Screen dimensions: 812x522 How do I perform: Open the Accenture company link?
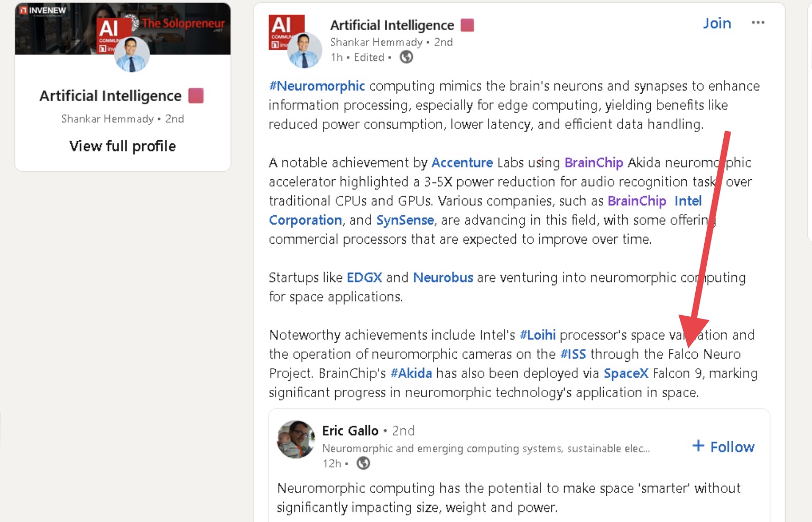point(462,162)
